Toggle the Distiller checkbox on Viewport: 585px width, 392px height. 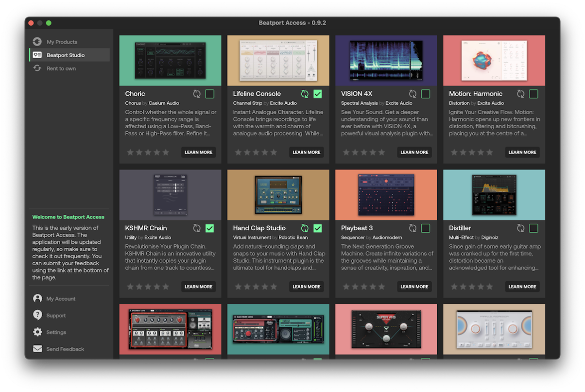tap(533, 228)
